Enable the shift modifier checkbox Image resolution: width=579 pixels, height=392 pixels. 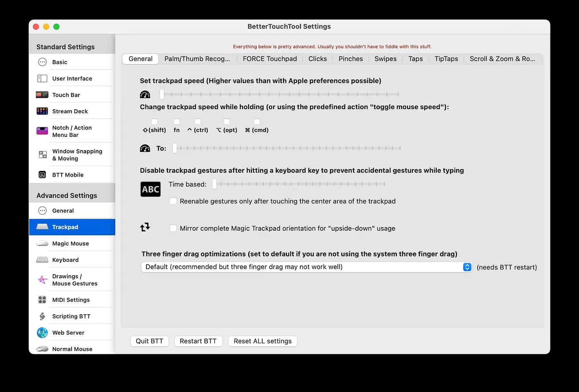(x=154, y=122)
